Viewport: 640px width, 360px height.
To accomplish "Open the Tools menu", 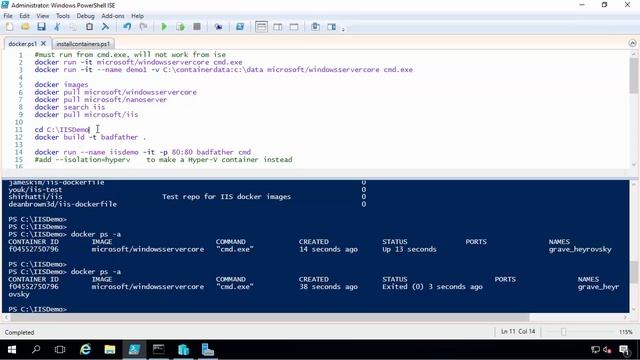I will (x=62, y=16).
